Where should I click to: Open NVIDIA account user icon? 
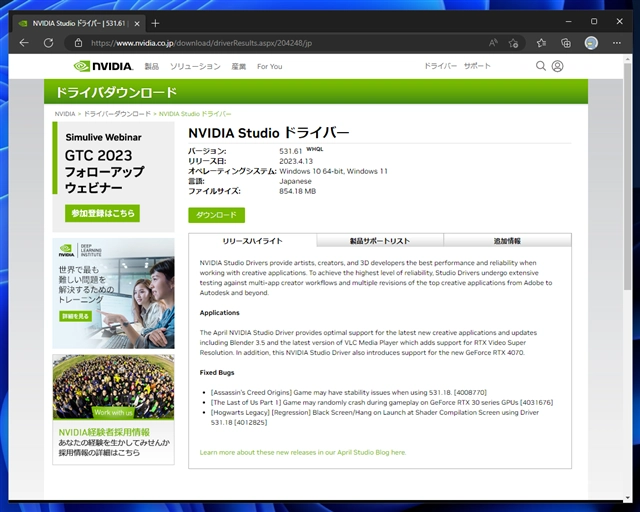(558, 66)
